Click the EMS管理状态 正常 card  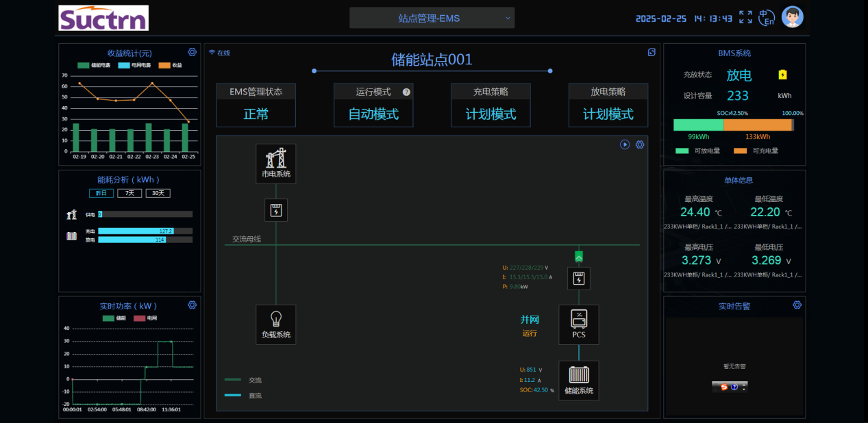(256, 105)
